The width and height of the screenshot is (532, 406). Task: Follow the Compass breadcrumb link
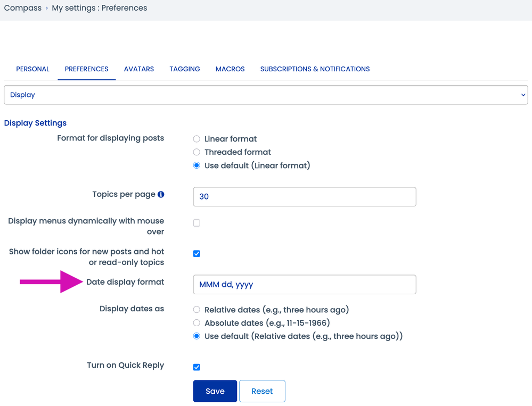tap(23, 8)
